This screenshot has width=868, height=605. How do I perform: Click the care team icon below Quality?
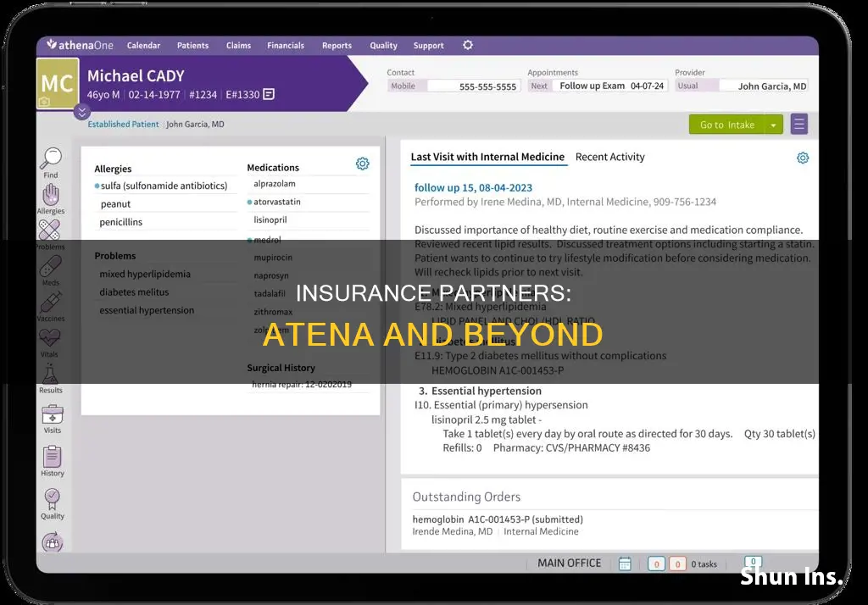pos(52,542)
